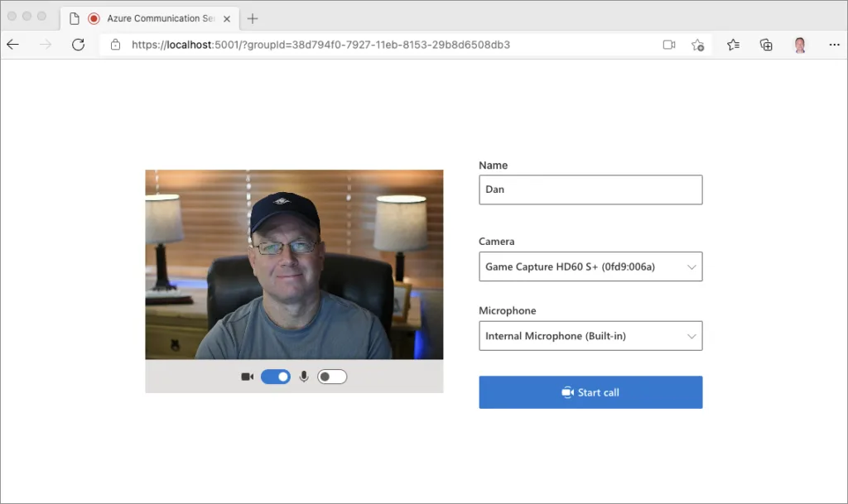Viewport: 848px width, 504px height.
Task: Click the site info lock icon
Action: tap(116, 45)
